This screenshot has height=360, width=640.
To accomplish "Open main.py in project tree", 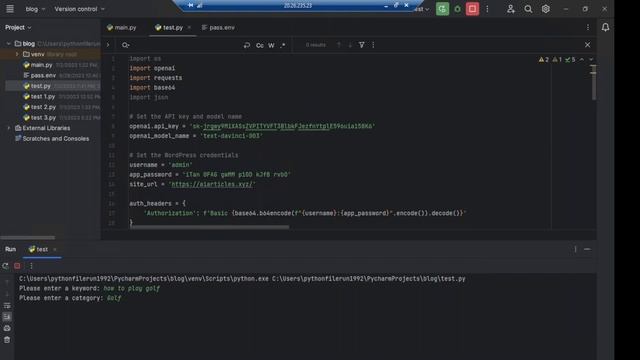I will (x=41, y=65).
